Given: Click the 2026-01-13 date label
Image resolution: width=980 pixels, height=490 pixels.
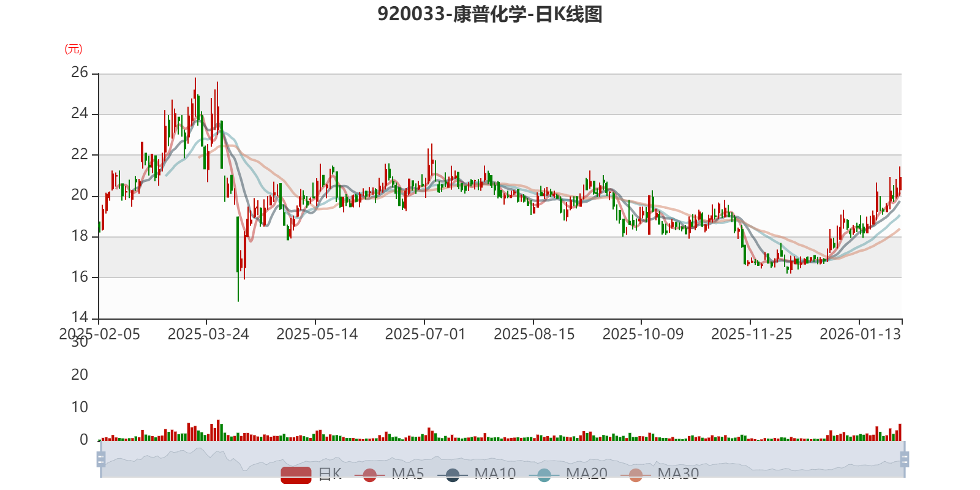Looking at the screenshot, I should pyautogui.click(x=860, y=334).
